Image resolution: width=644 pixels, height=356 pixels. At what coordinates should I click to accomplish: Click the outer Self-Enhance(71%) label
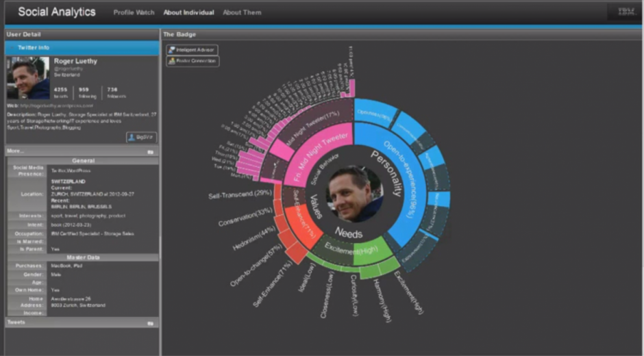click(272, 283)
